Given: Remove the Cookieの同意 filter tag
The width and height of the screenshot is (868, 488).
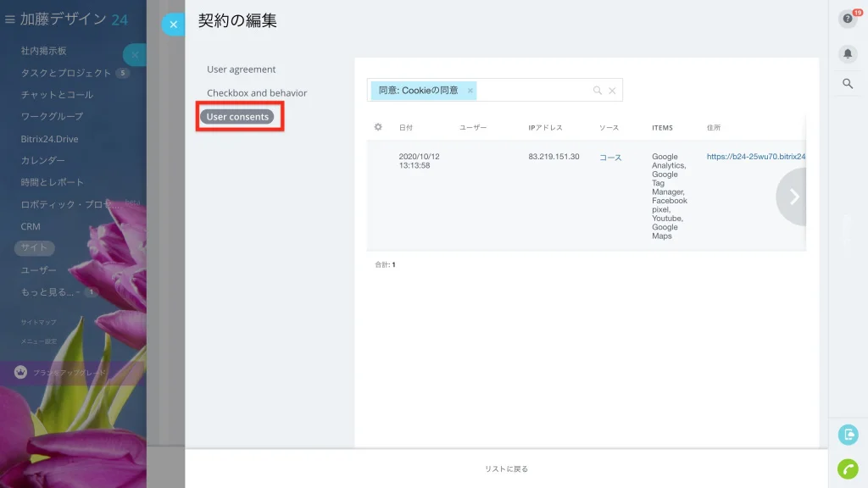Looking at the screenshot, I should (x=470, y=91).
